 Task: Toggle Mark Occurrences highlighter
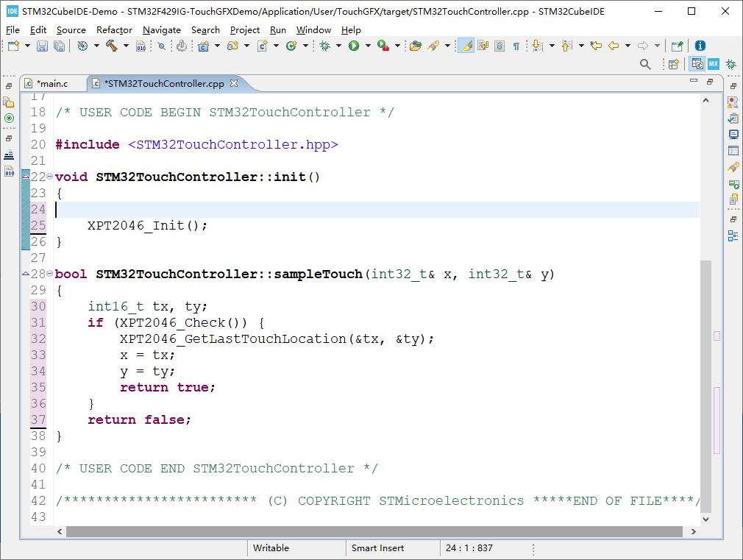466,46
